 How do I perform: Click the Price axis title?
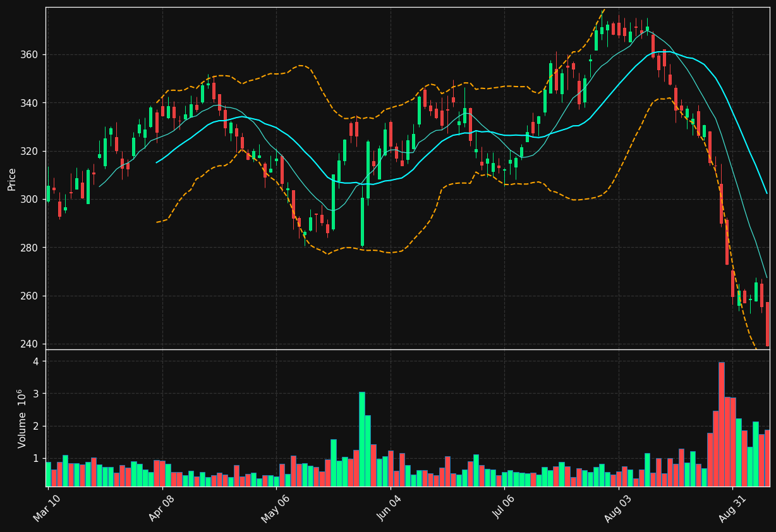pos(12,179)
